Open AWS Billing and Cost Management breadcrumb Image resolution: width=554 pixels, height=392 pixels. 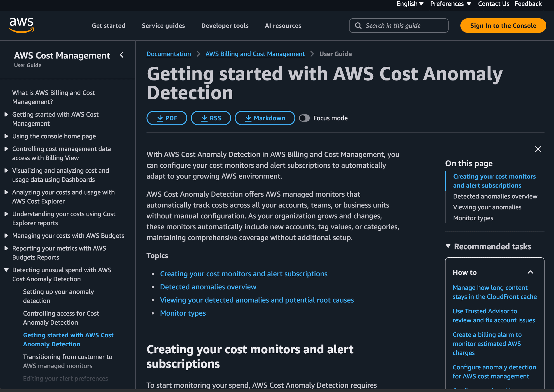(255, 54)
